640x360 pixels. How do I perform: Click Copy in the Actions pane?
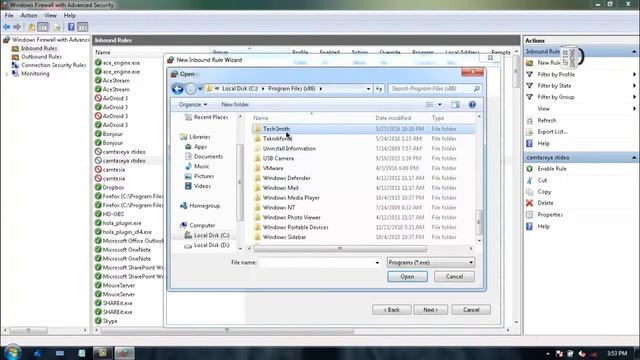[x=544, y=191]
